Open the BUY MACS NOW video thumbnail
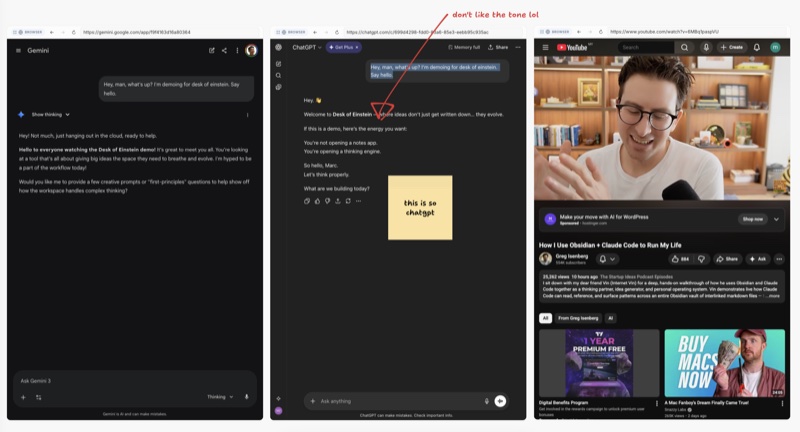 tap(724, 363)
